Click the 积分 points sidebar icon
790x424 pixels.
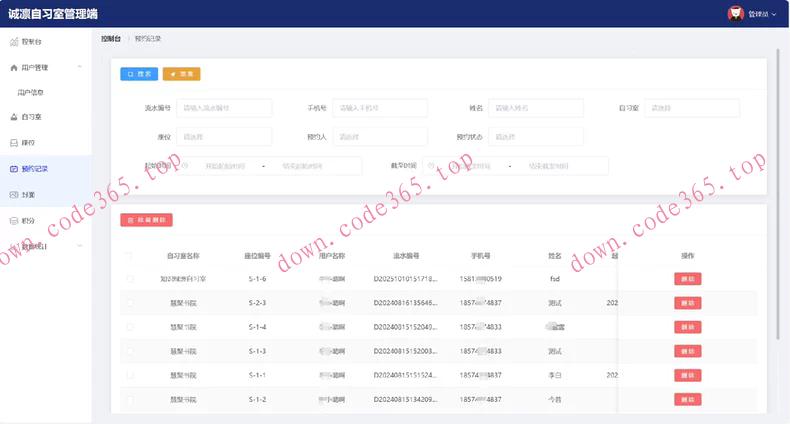(14, 220)
